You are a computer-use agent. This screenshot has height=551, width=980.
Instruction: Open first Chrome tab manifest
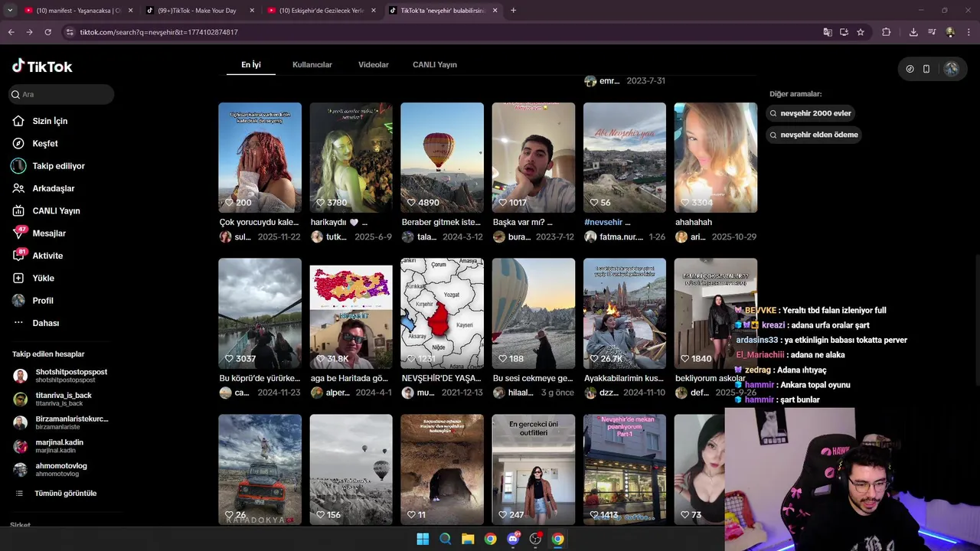click(x=78, y=11)
